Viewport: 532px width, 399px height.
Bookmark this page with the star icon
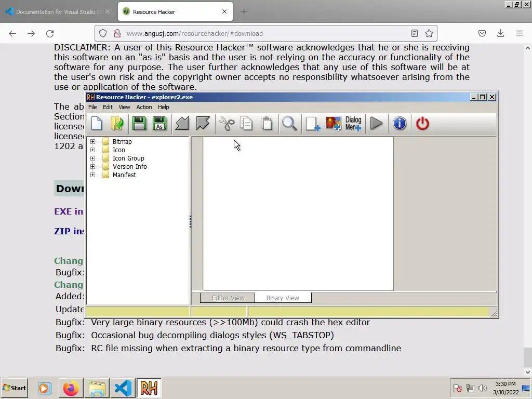(429, 33)
